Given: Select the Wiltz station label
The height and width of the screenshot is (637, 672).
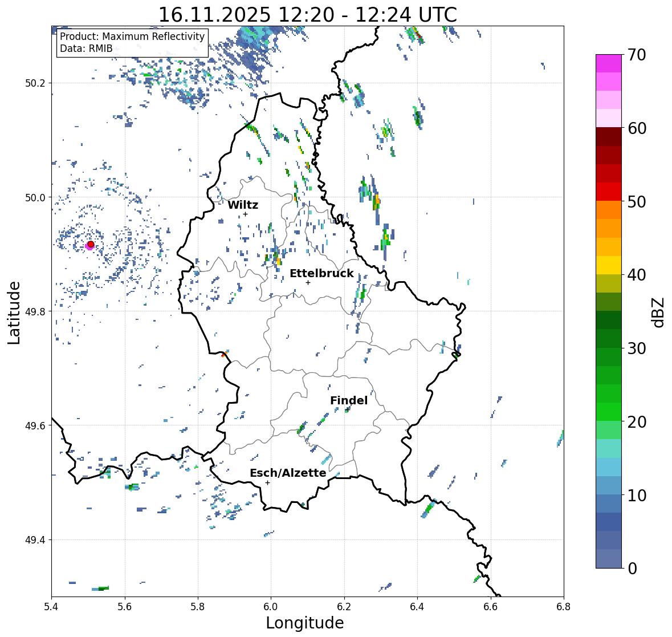Looking at the screenshot, I should point(243,205).
